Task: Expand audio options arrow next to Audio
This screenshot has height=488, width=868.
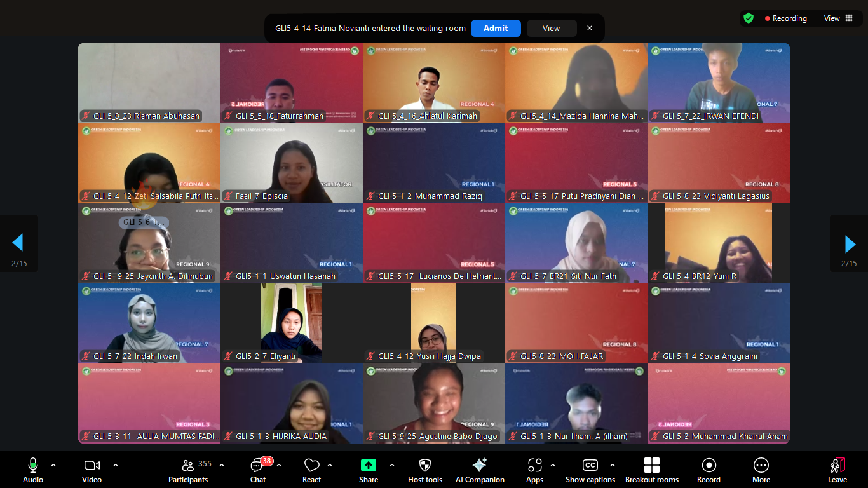Action: (x=53, y=465)
